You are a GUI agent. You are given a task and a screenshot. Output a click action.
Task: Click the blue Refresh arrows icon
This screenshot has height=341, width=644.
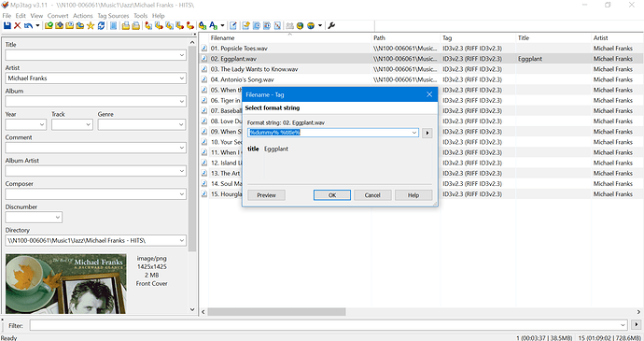click(101, 25)
